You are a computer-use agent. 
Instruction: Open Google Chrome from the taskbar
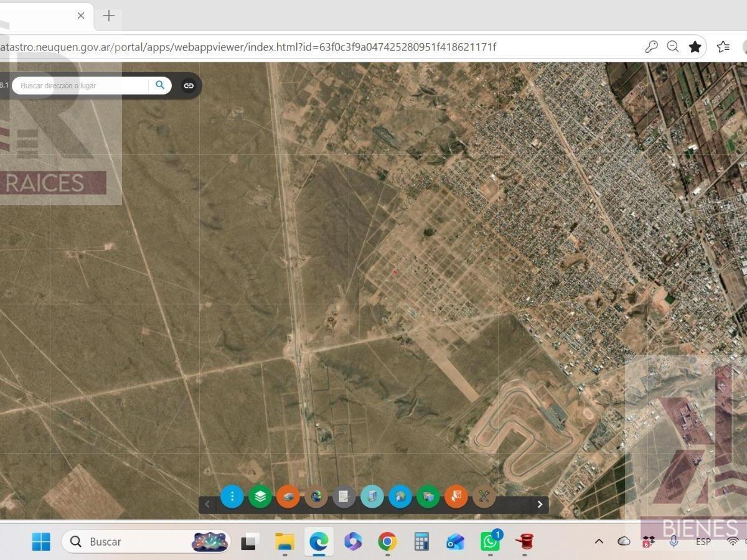(x=387, y=541)
